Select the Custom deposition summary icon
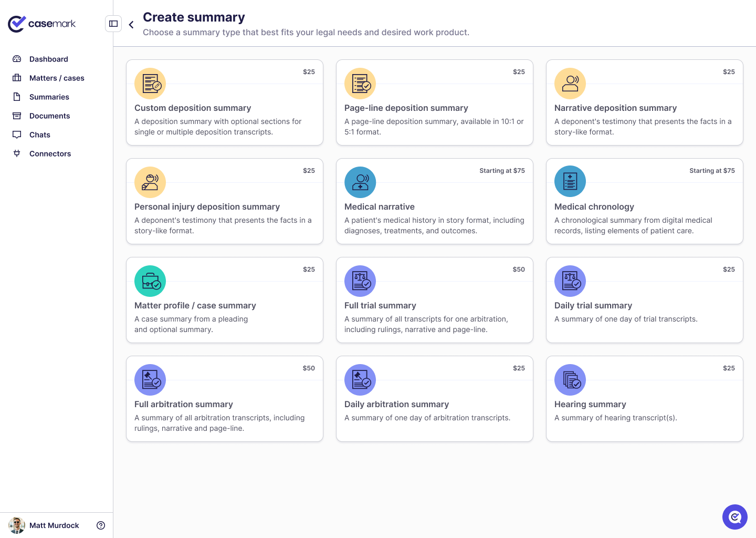Image resolution: width=756 pixels, height=538 pixels. [x=150, y=84]
